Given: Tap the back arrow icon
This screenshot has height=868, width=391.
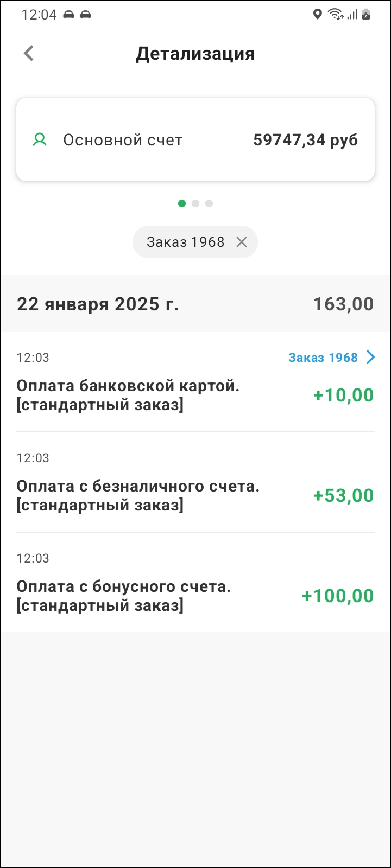Looking at the screenshot, I should (29, 53).
